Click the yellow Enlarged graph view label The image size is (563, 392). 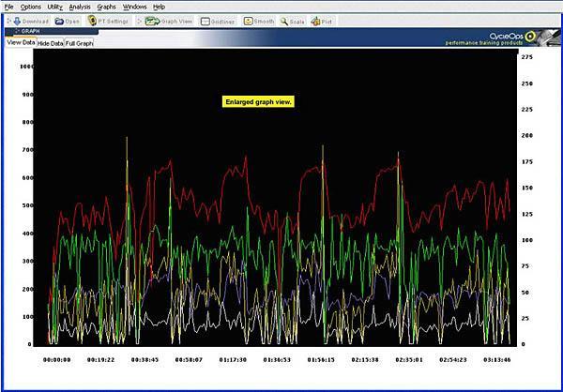click(259, 101)
